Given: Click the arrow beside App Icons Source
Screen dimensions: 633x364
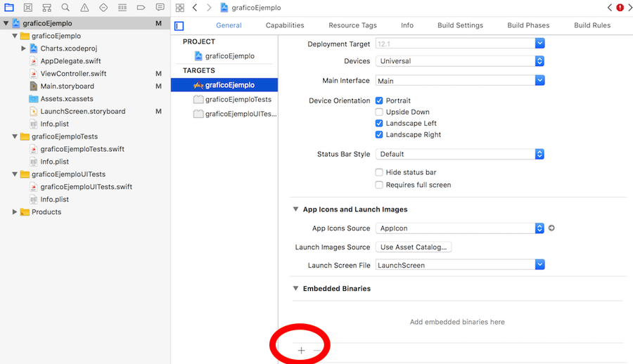Looking at the screenshot, I should point(551,228).
